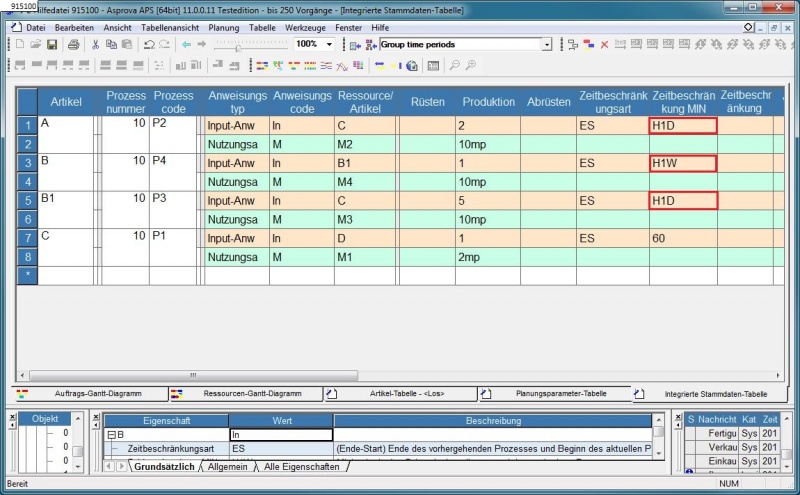Click the Print icon in the toolbar
800x495 pixels.
click(73, 45)
